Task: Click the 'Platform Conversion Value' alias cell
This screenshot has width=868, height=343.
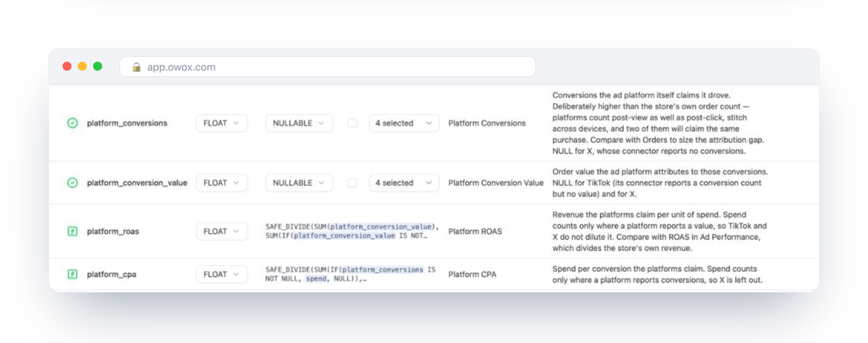Action: [x=496, y=183]
